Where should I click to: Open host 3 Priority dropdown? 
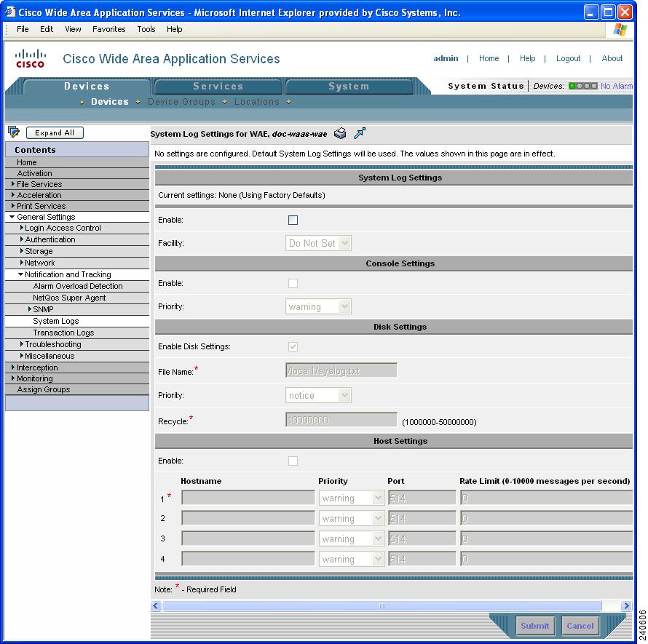351,538
